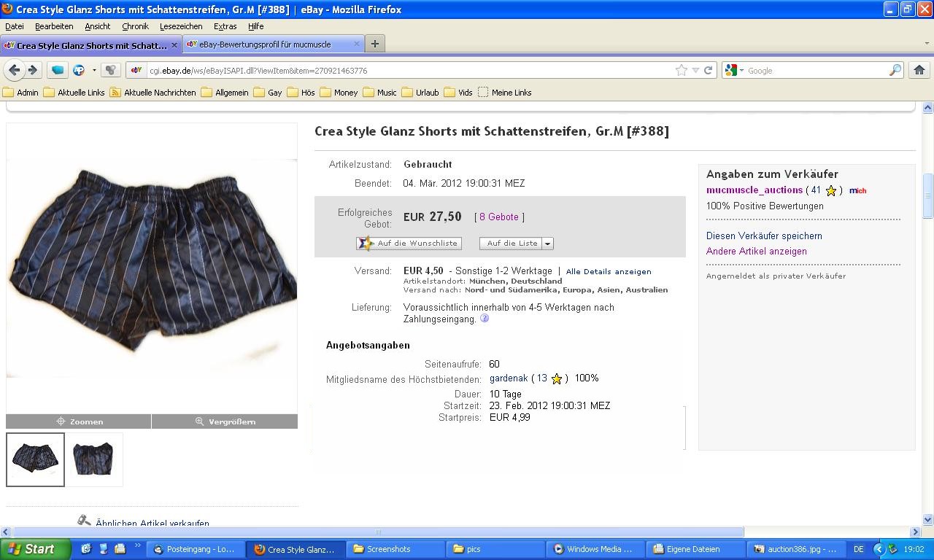This screenshot has width=934, height=560.
Task: Open the Lesezeichen menu
Action: 181,26
